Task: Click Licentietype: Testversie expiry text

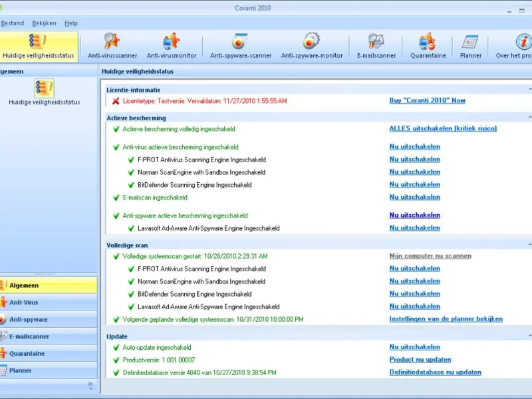Action: coord(205,101)
